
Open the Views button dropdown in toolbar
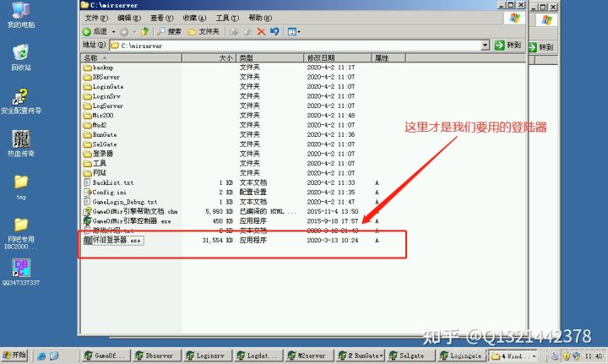[x=294, y=31]
